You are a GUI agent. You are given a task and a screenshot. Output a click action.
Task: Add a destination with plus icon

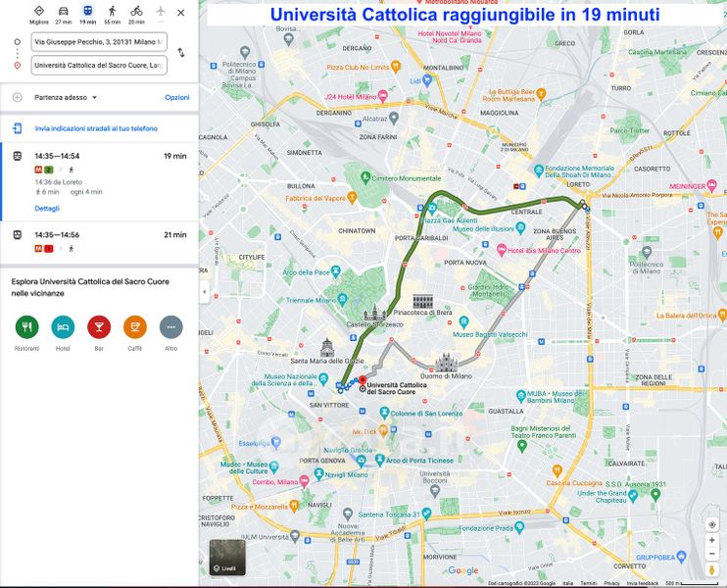(x=17, y=98)
